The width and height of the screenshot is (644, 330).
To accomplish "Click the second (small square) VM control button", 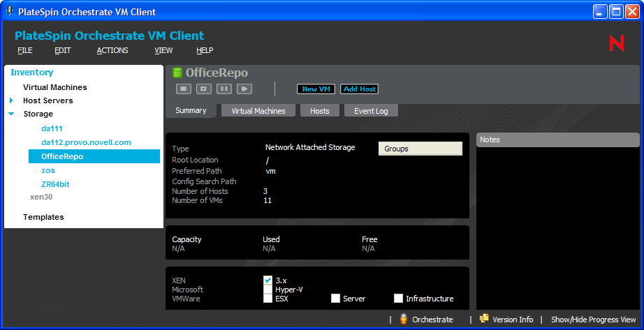I will tap(203, 89).
